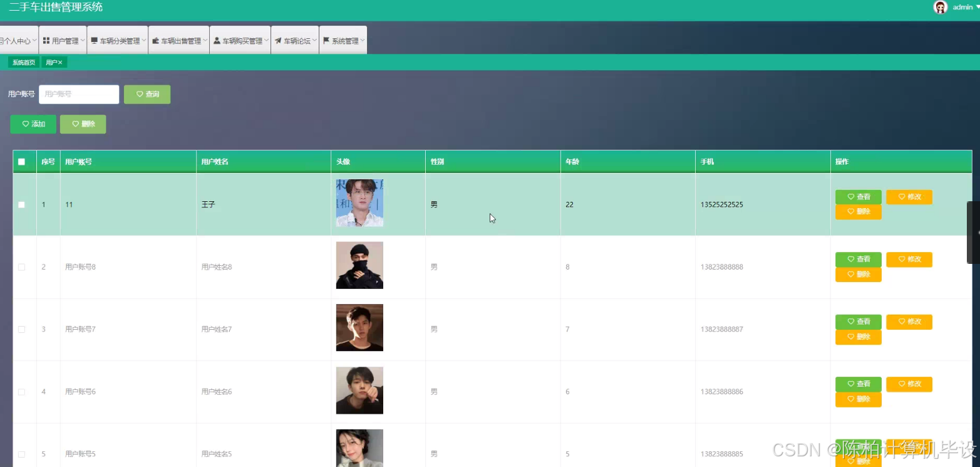Open avatar thumbnail of 用户姓名6
The height and width of the screenshot is (467, 980).
(x=359, y=390)
